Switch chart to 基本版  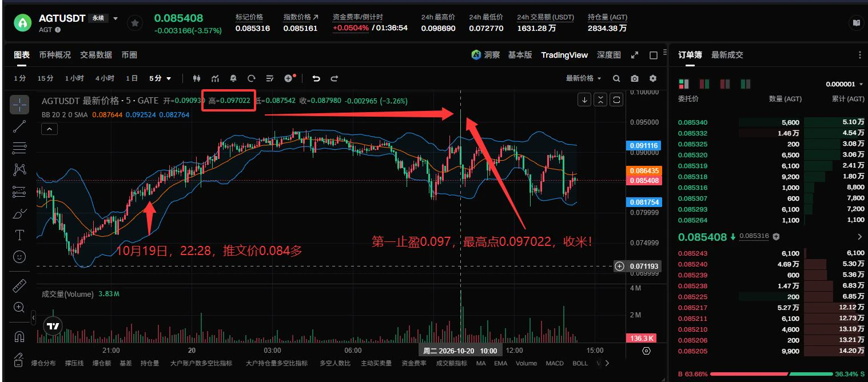[x=520, y=55]
